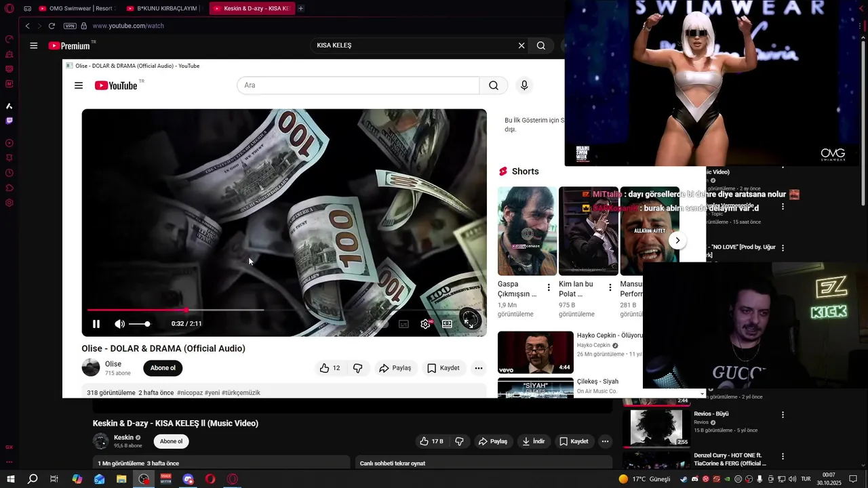Switch to OMG Swimwear browser tab
Image resolution: width=868 pixels, height=488 pixels.
tap(77, 8)
